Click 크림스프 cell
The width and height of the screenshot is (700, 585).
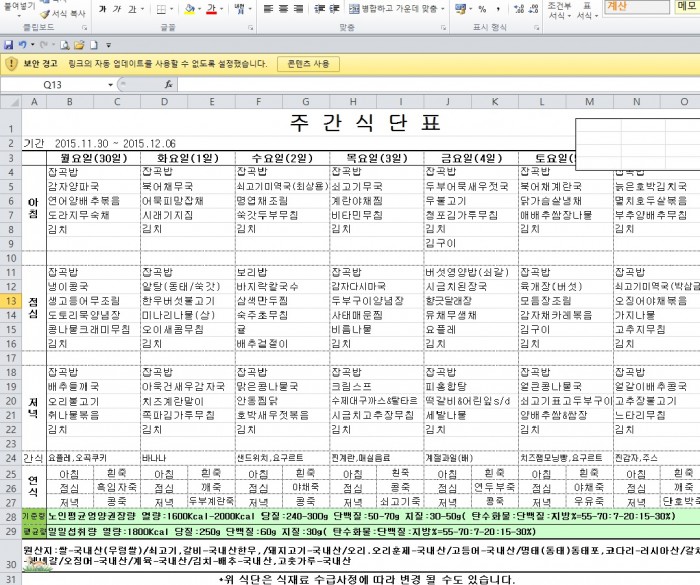tap(377, 387)
